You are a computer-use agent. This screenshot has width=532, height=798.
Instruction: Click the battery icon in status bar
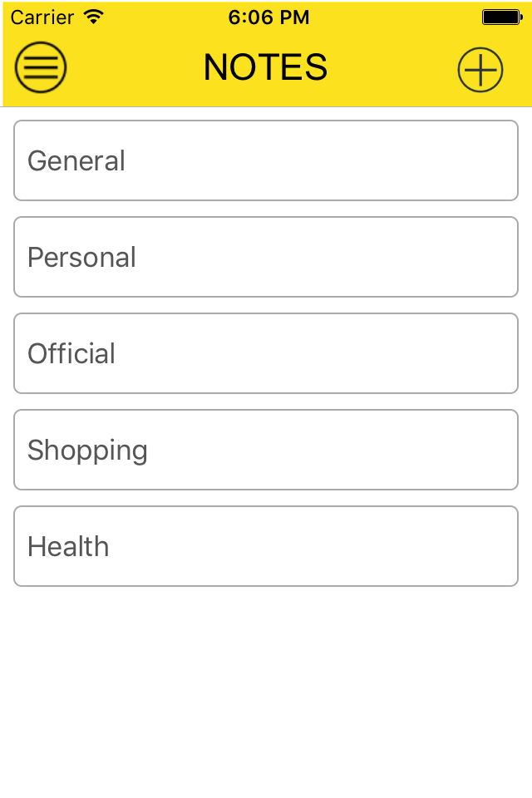500,17
